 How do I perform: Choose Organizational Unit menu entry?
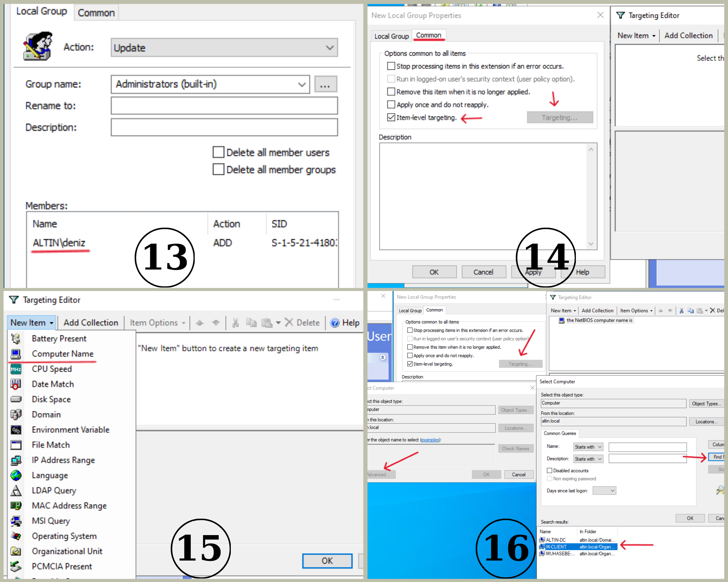tap(67, 551)
